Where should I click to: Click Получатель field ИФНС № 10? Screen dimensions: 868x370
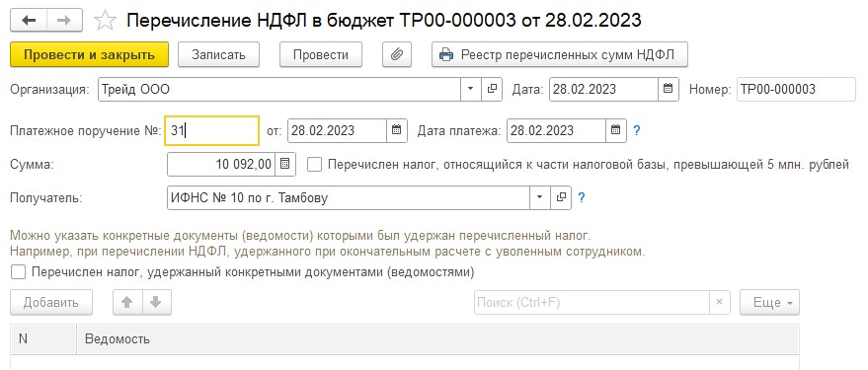[x=349, y=197]
